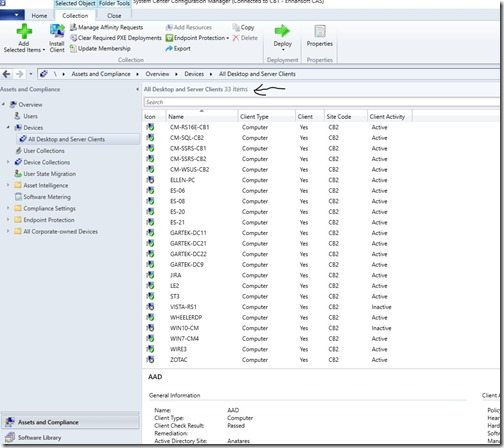
Task: Choose Clear Required PXE Deployments
Action: pyautogui.click(x=116, y=38)
